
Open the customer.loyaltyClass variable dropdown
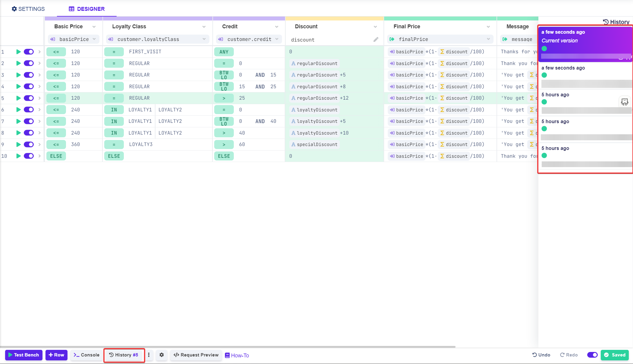point(204,39)
